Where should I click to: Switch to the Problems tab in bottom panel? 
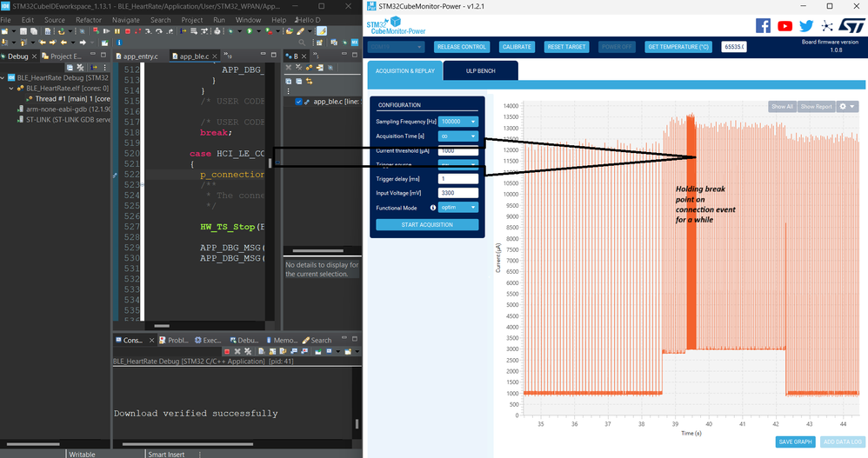[174, 340]
